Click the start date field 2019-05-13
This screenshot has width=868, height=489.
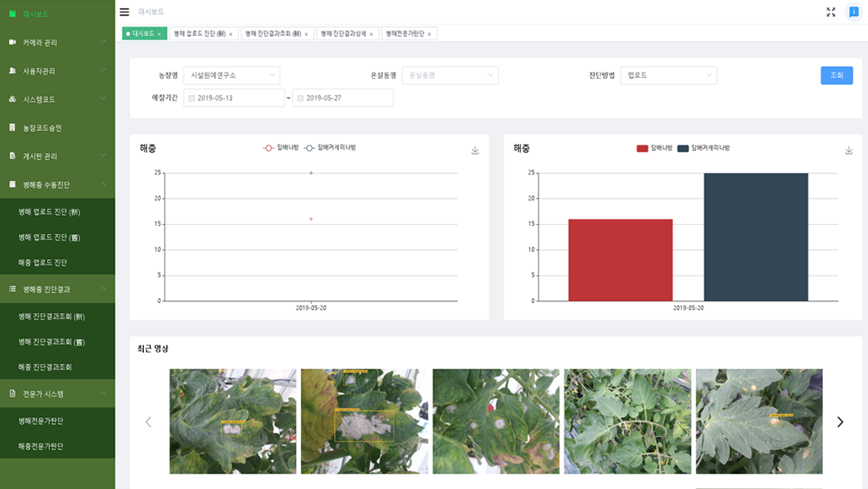(x=234, y=98)
